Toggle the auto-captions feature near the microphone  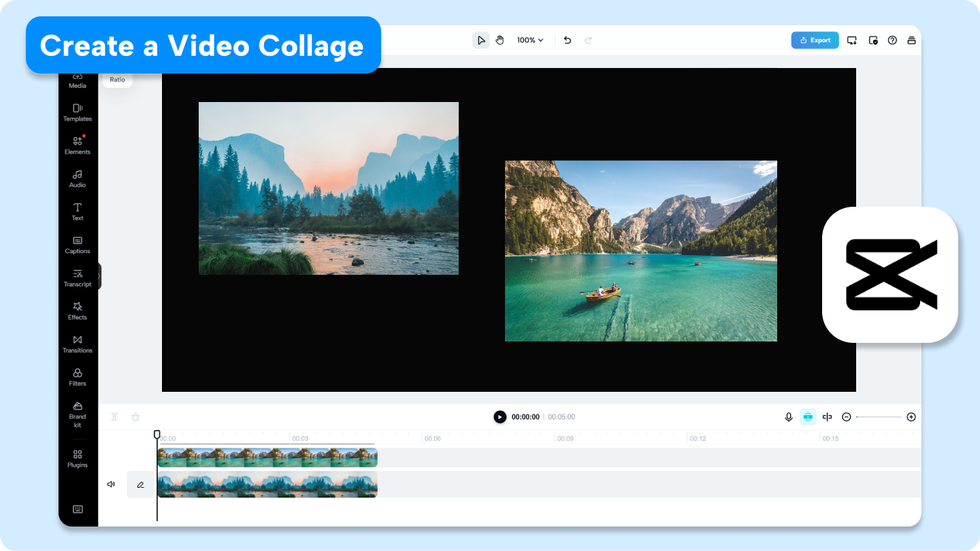click(x=807, y=416)
